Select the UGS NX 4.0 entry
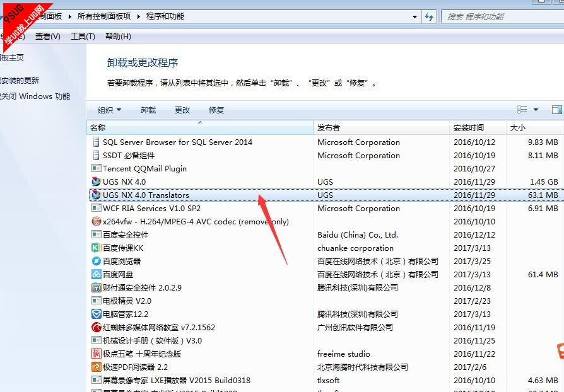The width and height of the screenshot is (564, 392). (124, 182)
